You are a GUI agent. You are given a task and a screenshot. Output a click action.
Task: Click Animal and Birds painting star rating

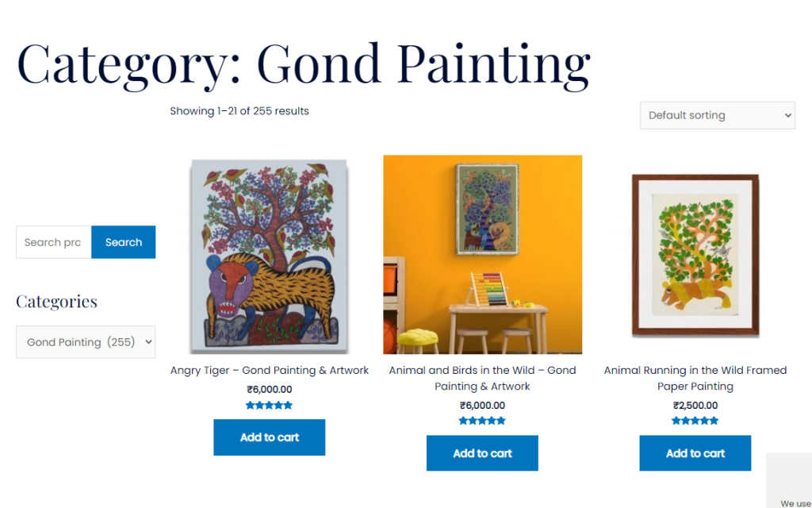point(482,421)
